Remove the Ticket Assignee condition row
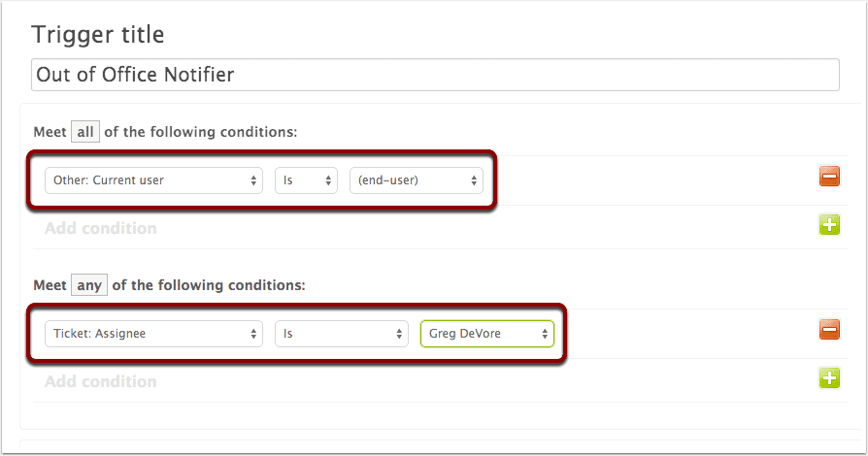Image resolution: width=868 pixels, height=456 pixels. point(829,330)
